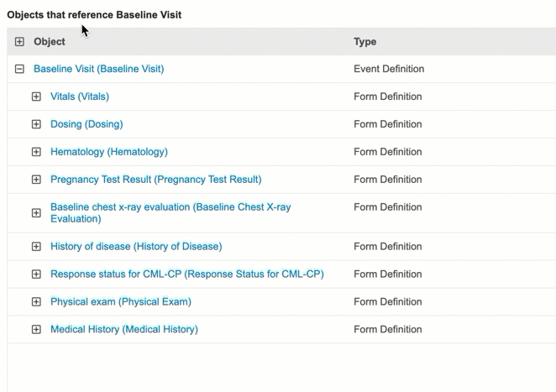
Task: Open the Hematology (Hematology) link
Action: (109, 152)
